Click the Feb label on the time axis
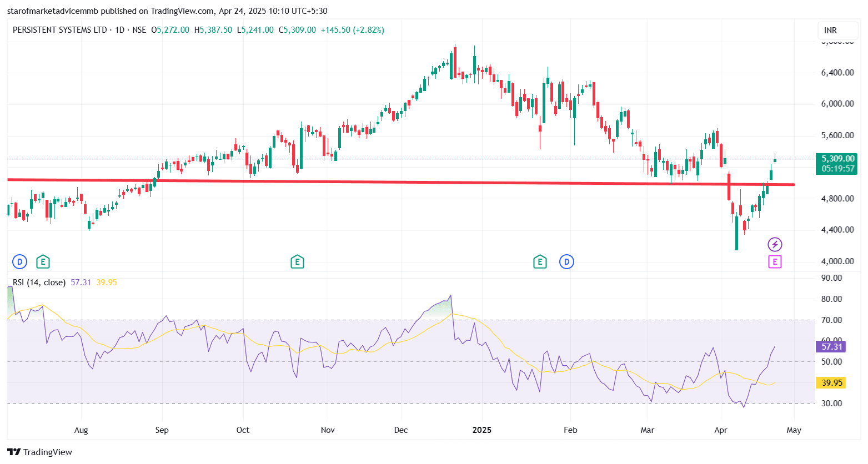 (x=570, y=430)
